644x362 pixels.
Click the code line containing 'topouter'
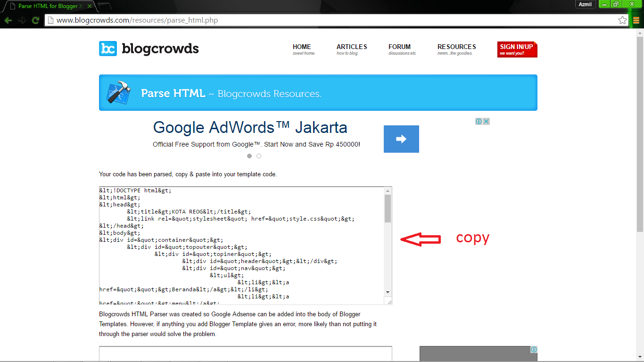187,247
